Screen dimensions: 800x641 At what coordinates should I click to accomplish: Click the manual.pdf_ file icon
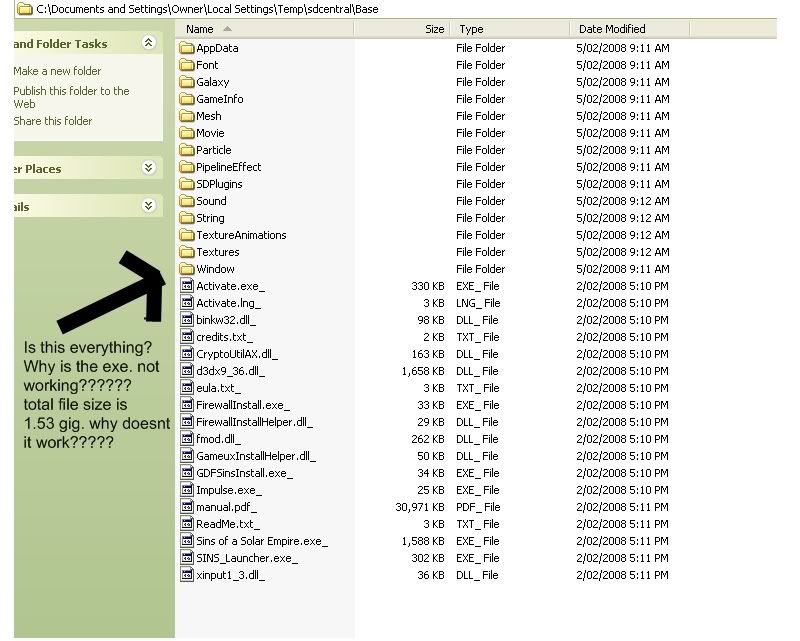point(187,507)
